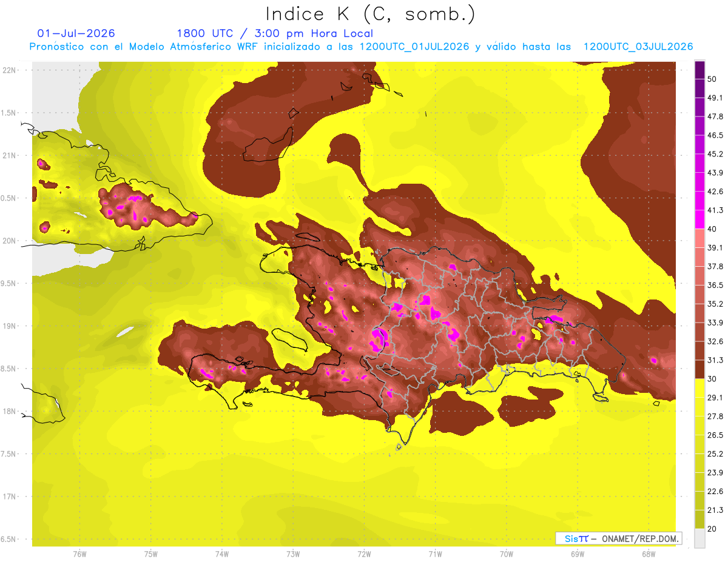
Task: Click the '76W' longitude label
Action: coord(79,554)
